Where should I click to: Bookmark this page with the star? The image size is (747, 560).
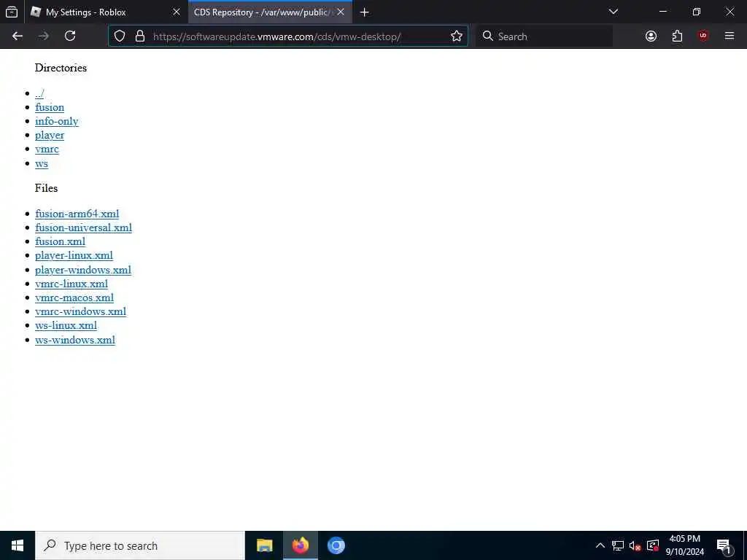click(x=457, y=36)
